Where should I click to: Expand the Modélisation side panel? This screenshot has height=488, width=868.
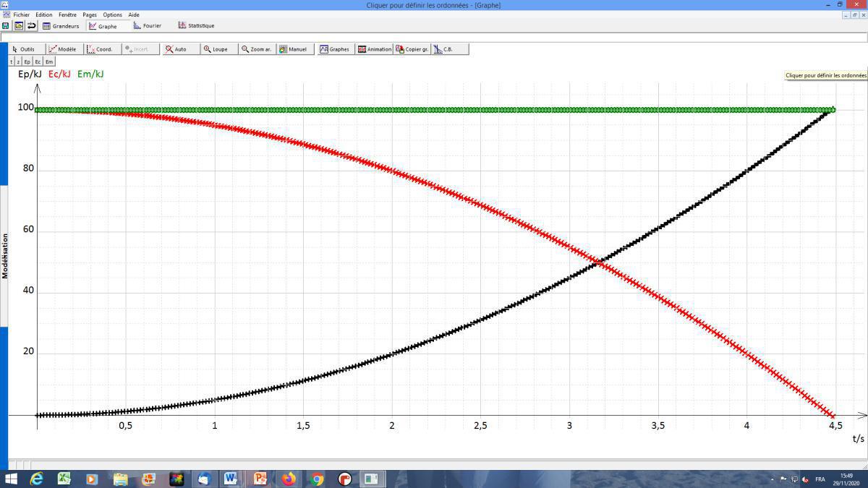tap(4, 256)
